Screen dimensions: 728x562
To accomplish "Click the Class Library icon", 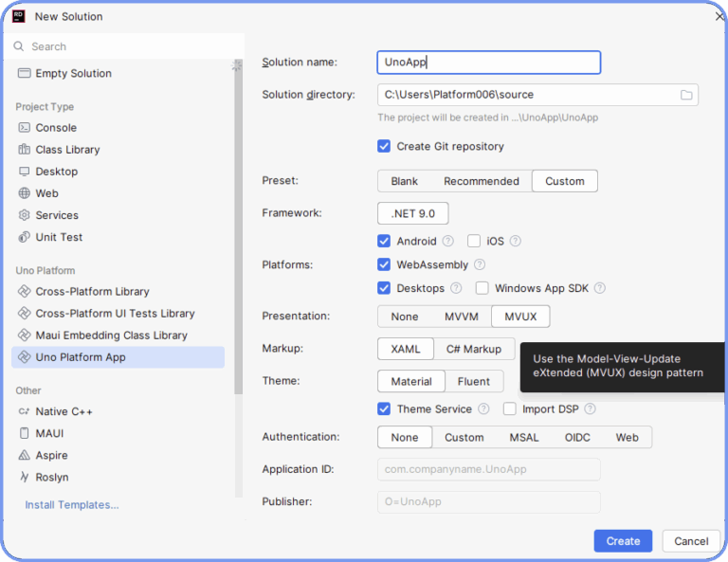I will [24, 150].
